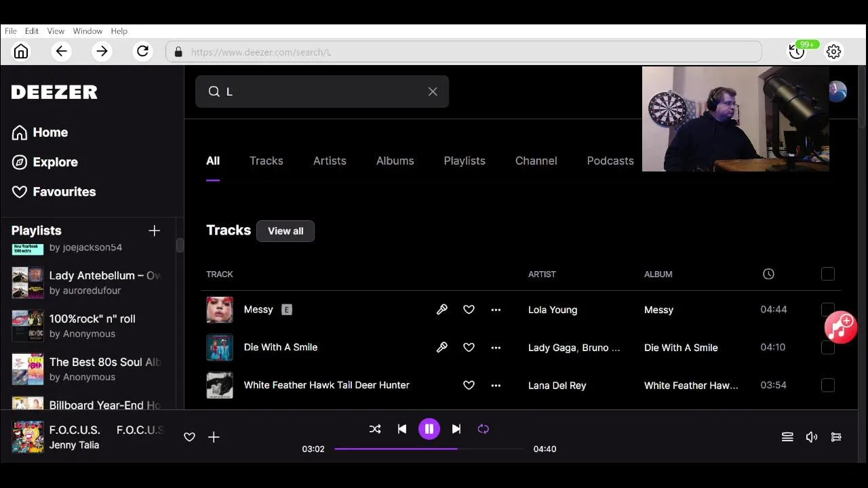Tick the checkbox for Die With A Smile
Screen dimensions: 868x488
pyautogui.click(x=828, y=348)
